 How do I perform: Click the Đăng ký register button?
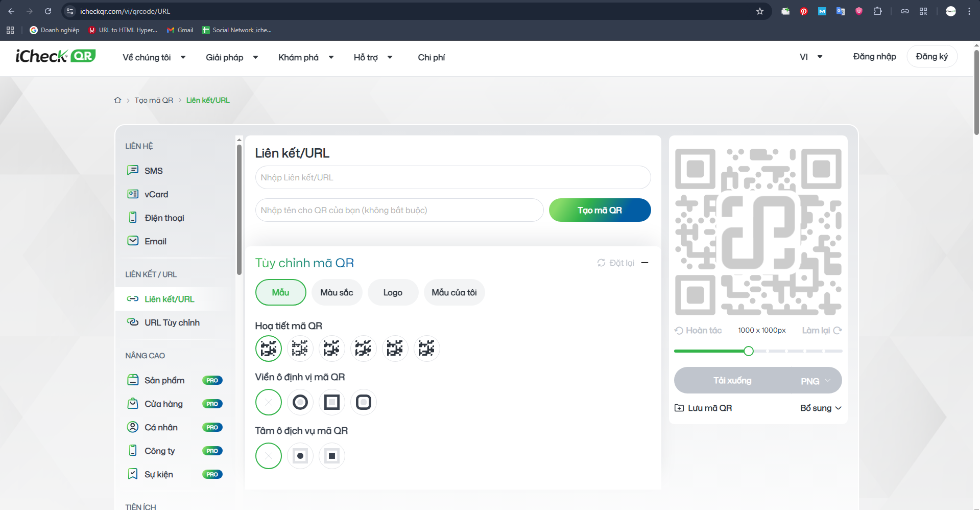point(932,56)
